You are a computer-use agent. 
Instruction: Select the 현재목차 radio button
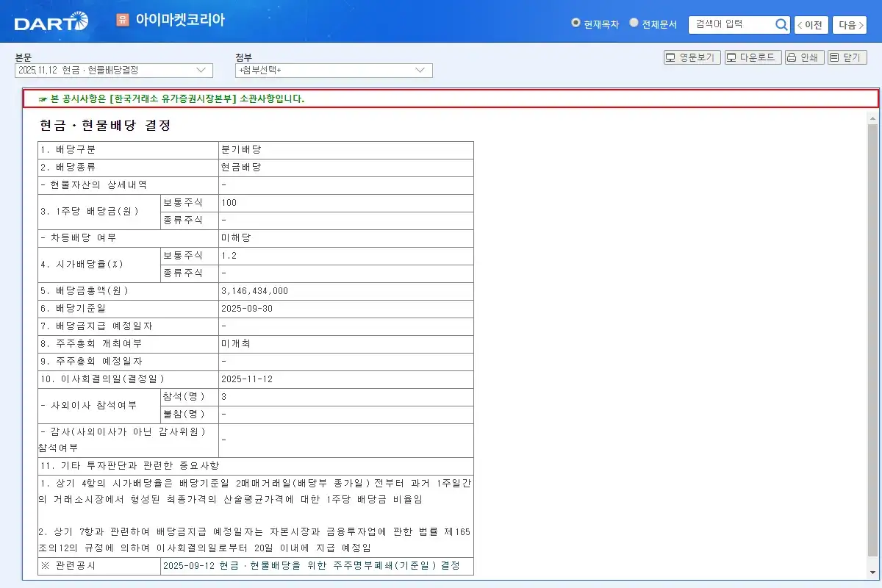[576, 23]
